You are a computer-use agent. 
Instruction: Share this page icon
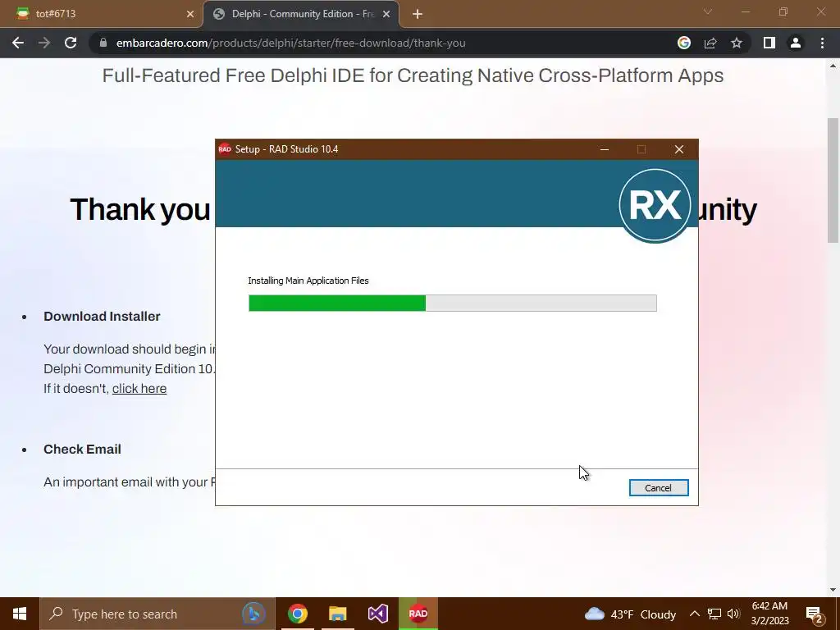[x=710, y=43]
